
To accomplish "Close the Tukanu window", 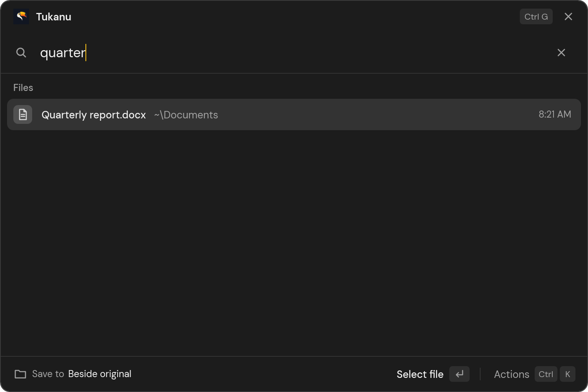I will point(568,16).
